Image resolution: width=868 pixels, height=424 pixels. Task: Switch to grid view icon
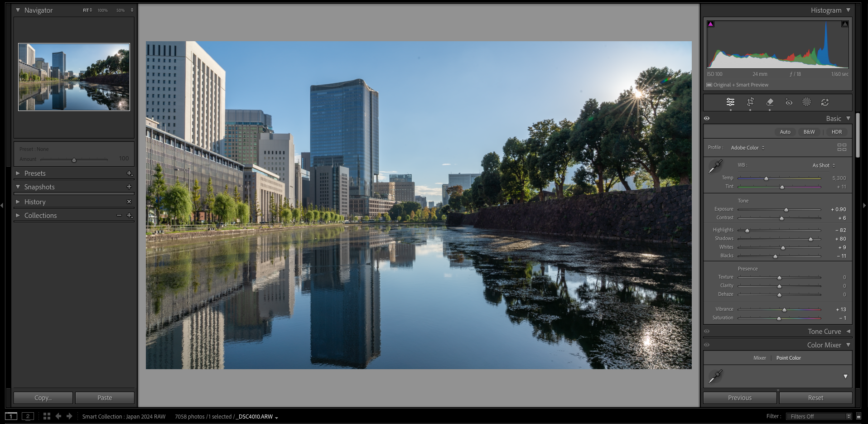47,416
